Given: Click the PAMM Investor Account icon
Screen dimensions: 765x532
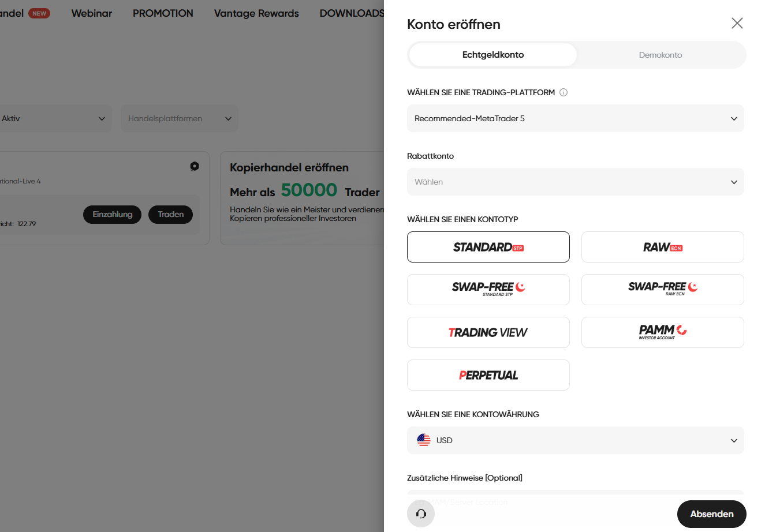Looking at the screenshot, I should coord(662,332).
